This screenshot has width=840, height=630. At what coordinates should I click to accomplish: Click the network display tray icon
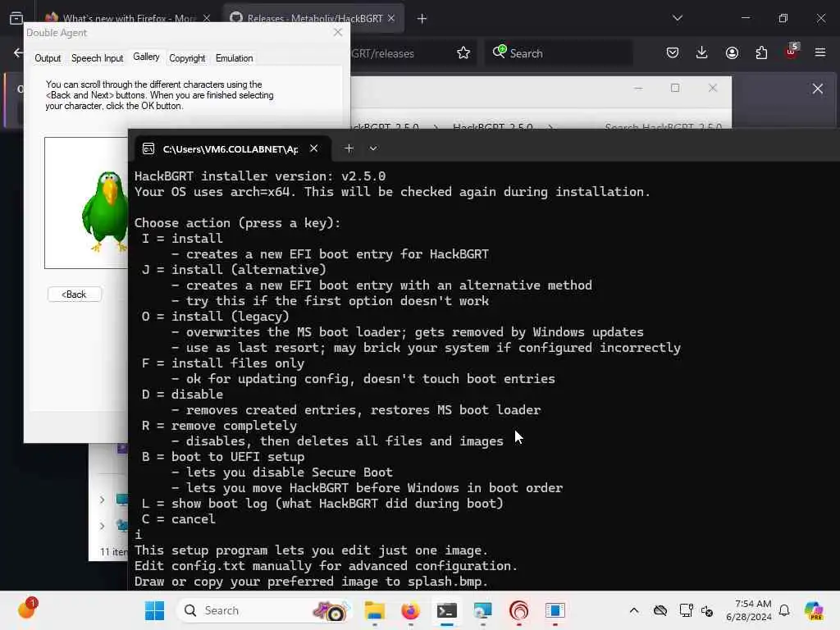[x=686, y=610]
